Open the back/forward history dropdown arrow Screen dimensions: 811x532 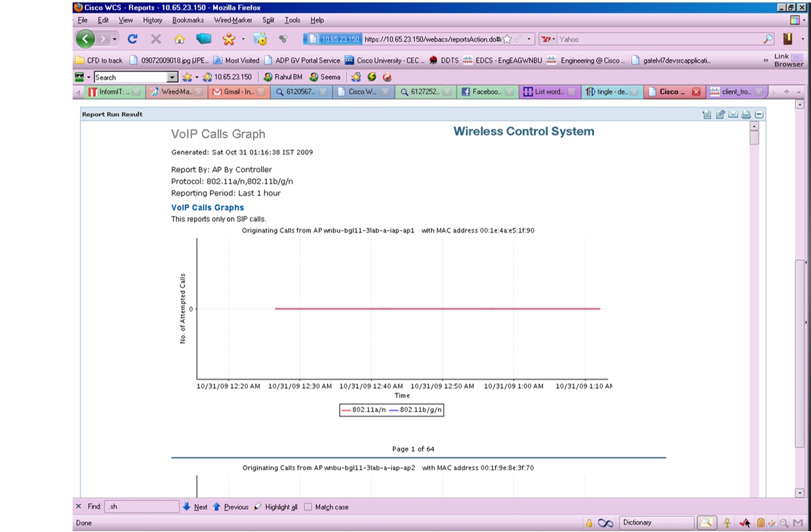coord(115,39)
